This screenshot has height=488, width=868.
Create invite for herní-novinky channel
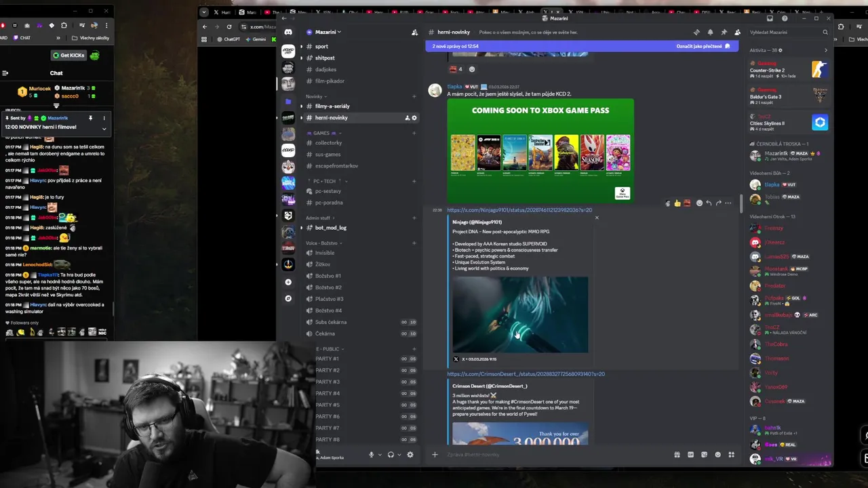click(407, 118)
